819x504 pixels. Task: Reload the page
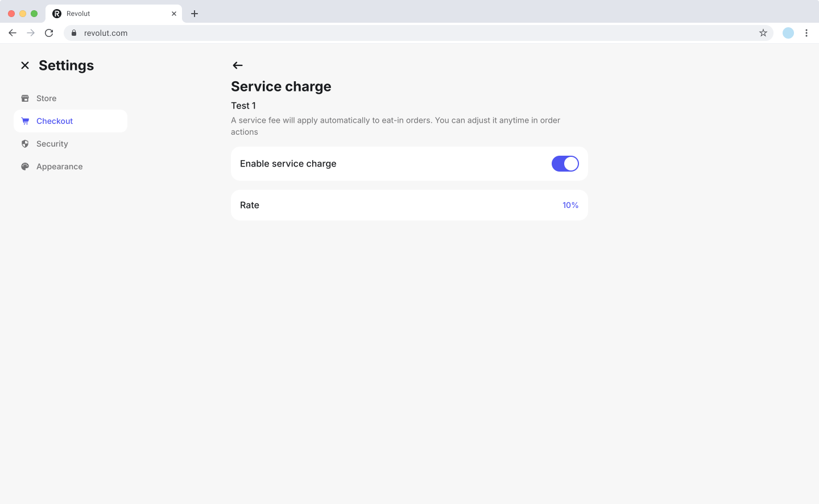[x=49, y=33]
